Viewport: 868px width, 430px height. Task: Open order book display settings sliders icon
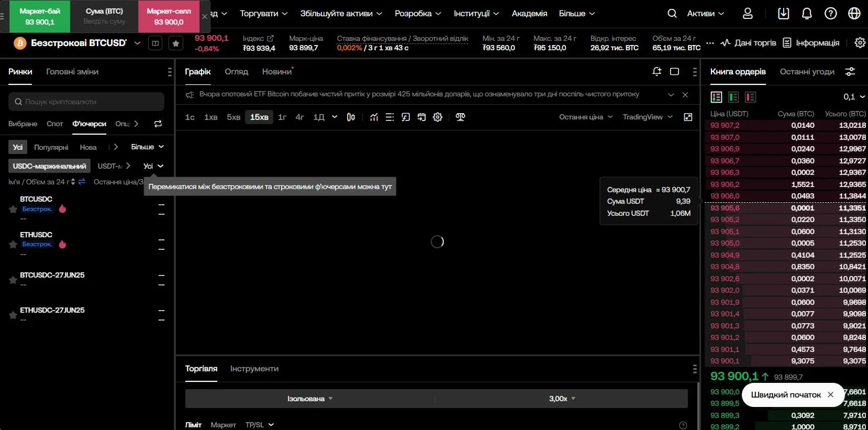(x=850, y=72)
